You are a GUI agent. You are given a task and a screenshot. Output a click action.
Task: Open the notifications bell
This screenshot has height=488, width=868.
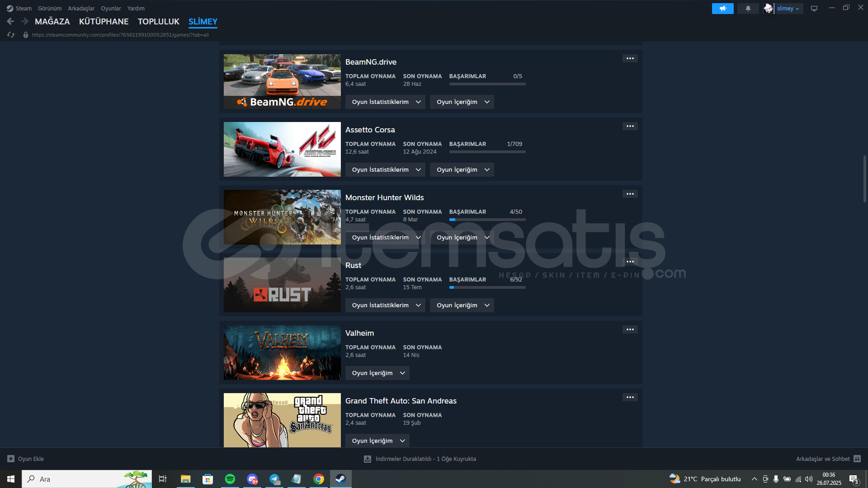748,9
